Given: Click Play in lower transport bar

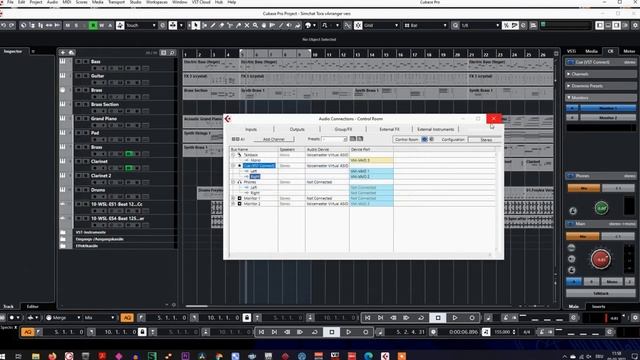Looking at the screenshot, I should click(349, 332).
